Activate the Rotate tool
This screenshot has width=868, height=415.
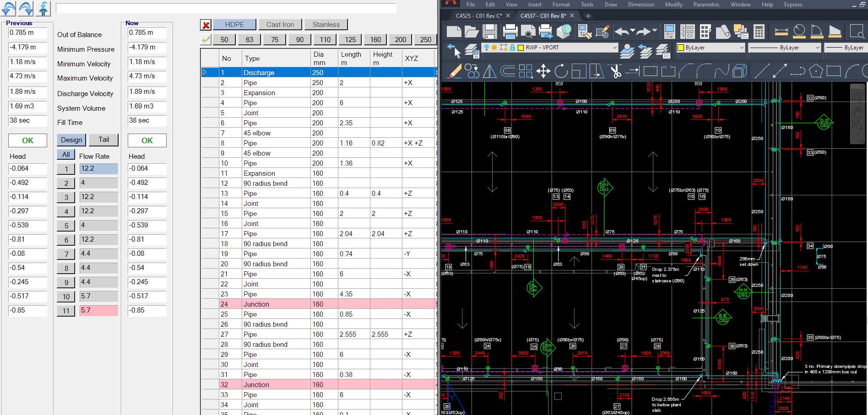561,71
